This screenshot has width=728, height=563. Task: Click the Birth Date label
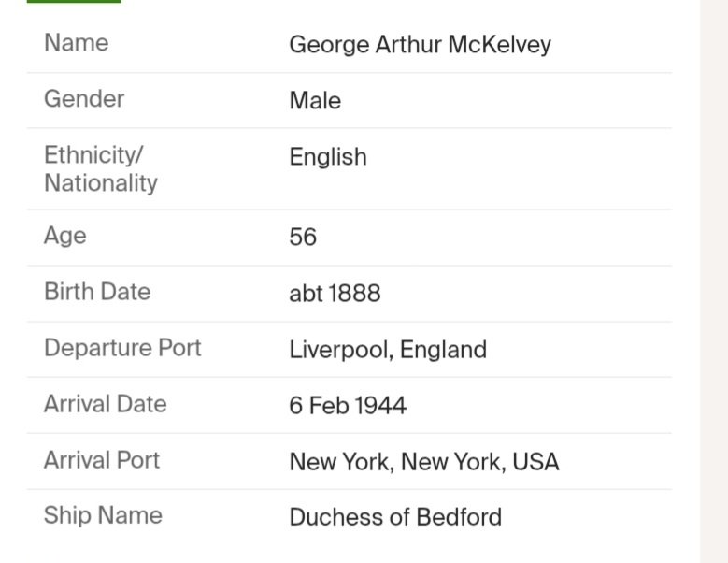97,292
